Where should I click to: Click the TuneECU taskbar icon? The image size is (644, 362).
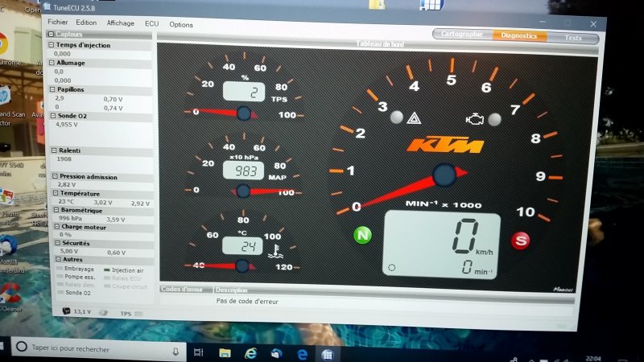(328, 355)
